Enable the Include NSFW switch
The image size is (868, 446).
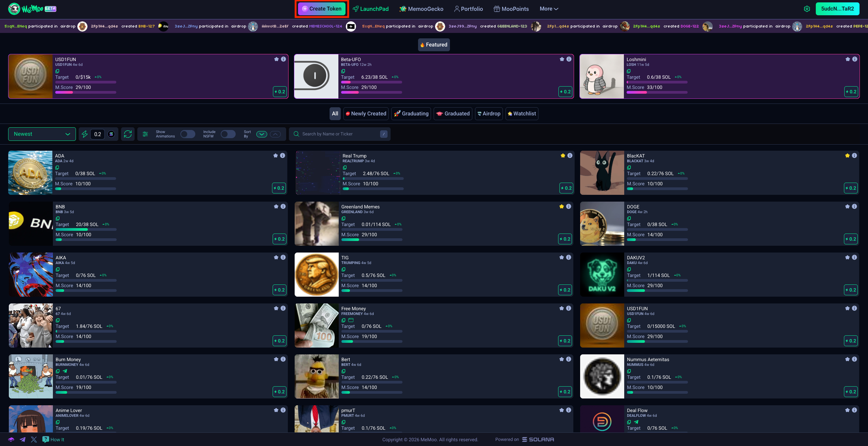[x=228, y=134]
